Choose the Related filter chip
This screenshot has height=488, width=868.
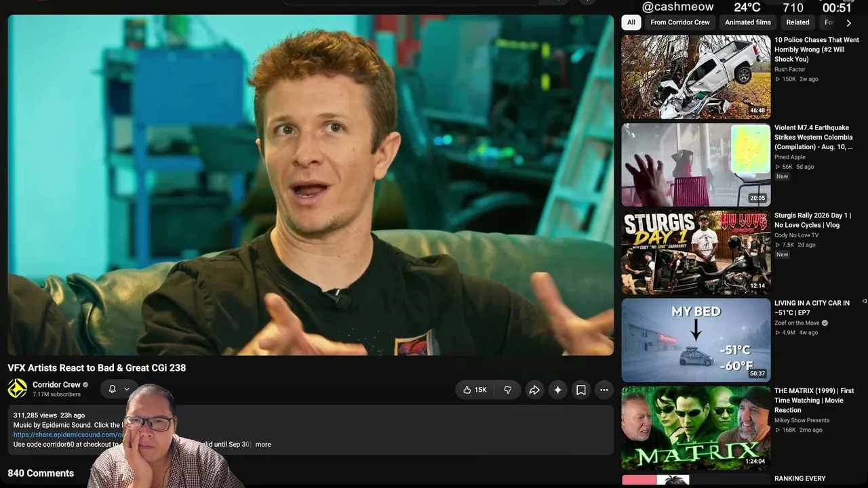click(x=797, y=22)
